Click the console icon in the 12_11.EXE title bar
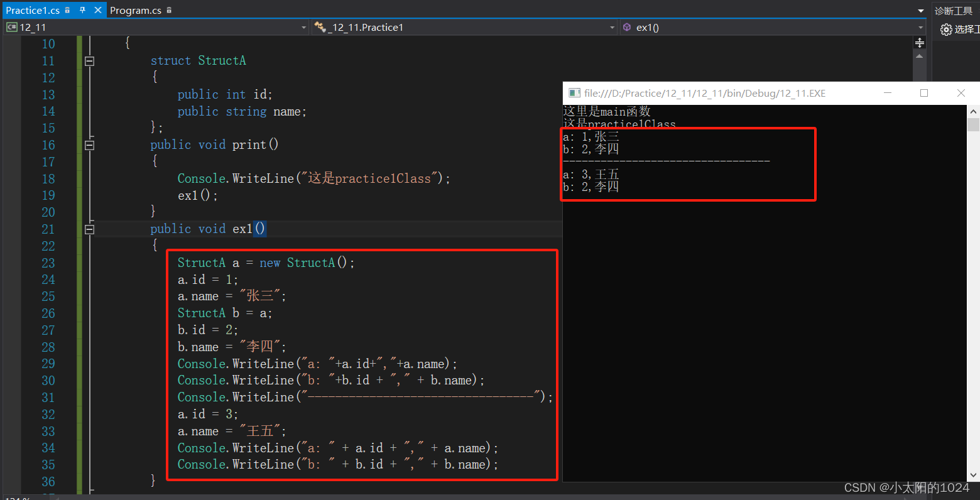Screen dimensions: 980x500 pyautogui.click(x=574, y=92)
